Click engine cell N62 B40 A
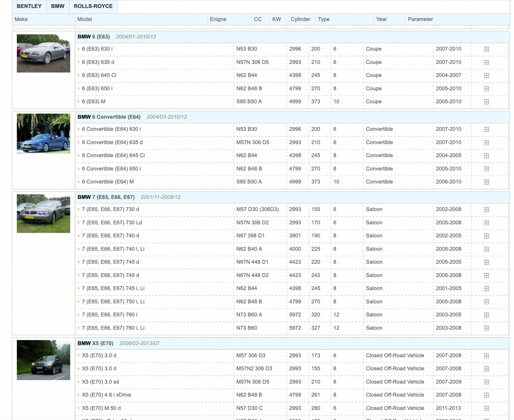 [249, 249]
